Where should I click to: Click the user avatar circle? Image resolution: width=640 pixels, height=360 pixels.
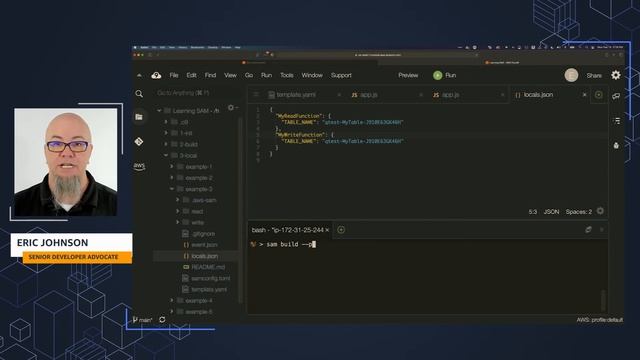click(571, 75)
